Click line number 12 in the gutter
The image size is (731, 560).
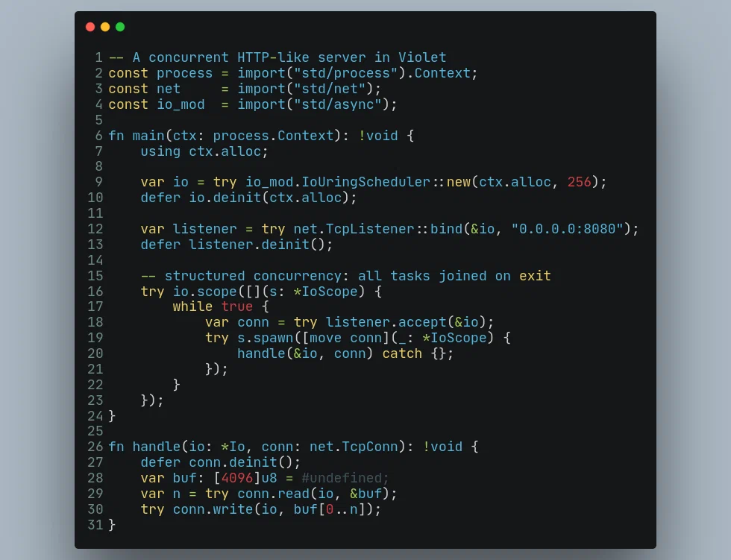[x=95, y=229]
